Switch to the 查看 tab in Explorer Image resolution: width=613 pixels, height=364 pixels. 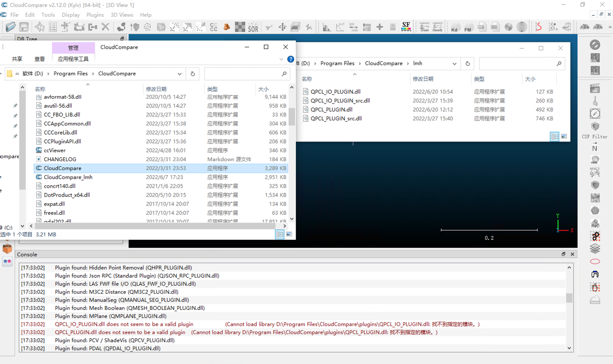point(39,59)
